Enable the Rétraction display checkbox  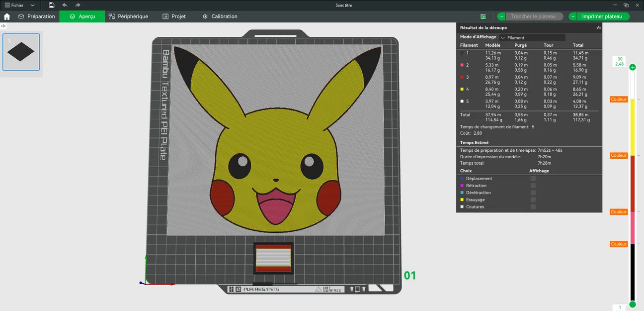click(534, 185)
